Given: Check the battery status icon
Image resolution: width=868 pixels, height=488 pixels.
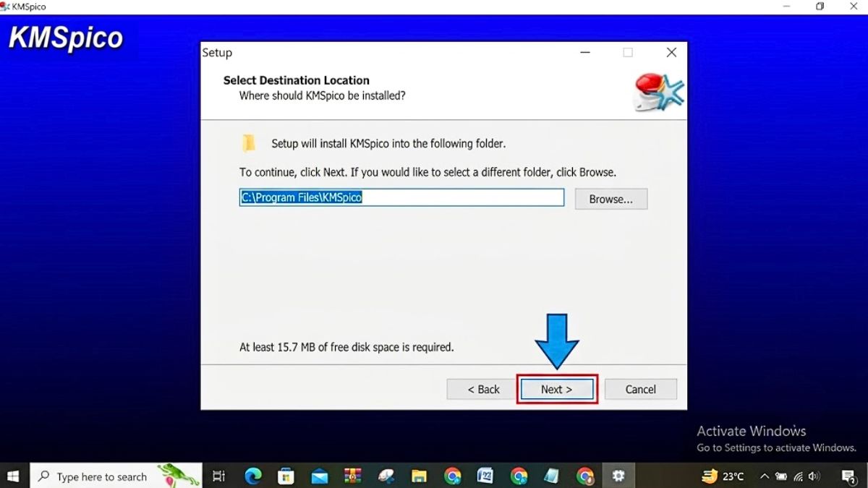Looking at the screenshot, I should pyautogui.click(x=781, y=476).
